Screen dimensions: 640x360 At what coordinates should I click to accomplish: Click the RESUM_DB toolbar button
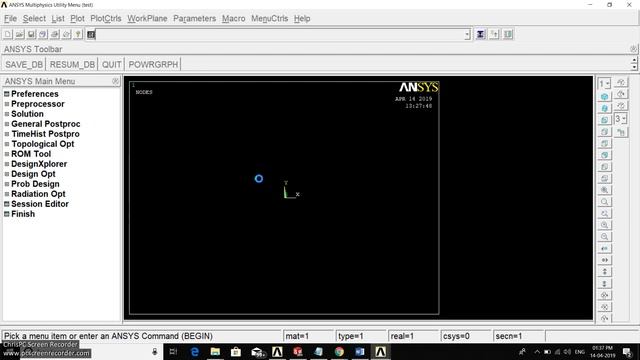(x=72, y=64)
